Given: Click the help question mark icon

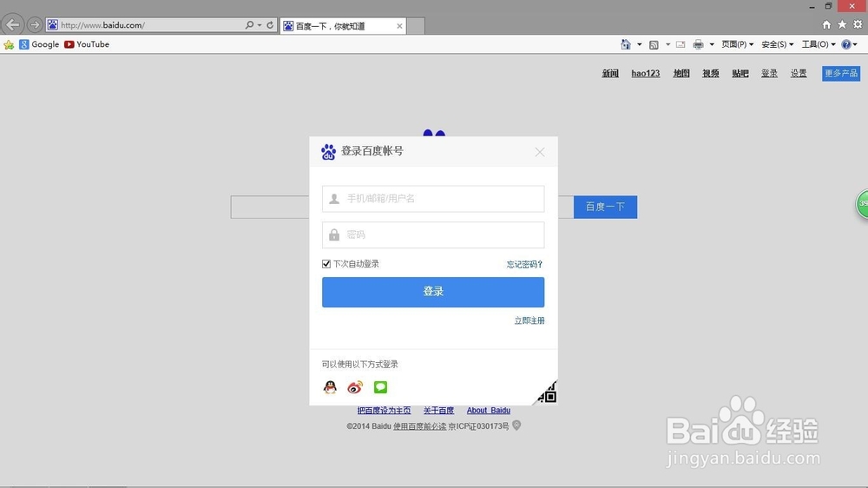Looking at the screenshot, I should point(846,44).
